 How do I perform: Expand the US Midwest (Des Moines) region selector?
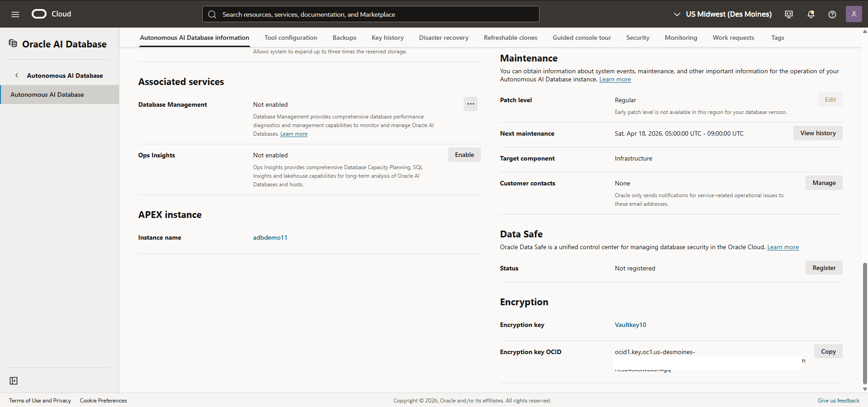point(722,14)
